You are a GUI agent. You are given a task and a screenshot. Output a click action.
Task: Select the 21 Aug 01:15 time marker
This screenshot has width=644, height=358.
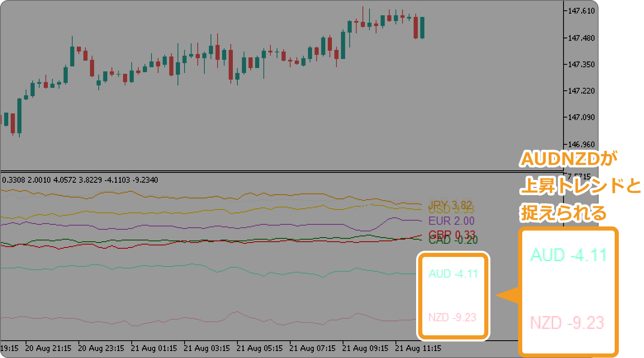click(x=154, y=349)
